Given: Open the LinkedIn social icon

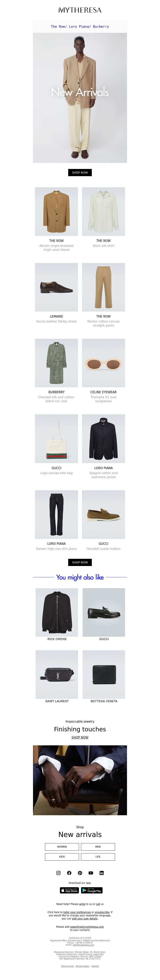Looking at the screenshot, I should click(x=101, y=873).
